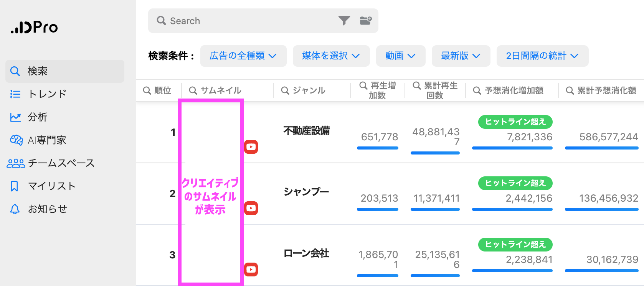Click the 不動産設備 genre link
Viewport: 644px width, 286px height.
click(x=306, y=131)
